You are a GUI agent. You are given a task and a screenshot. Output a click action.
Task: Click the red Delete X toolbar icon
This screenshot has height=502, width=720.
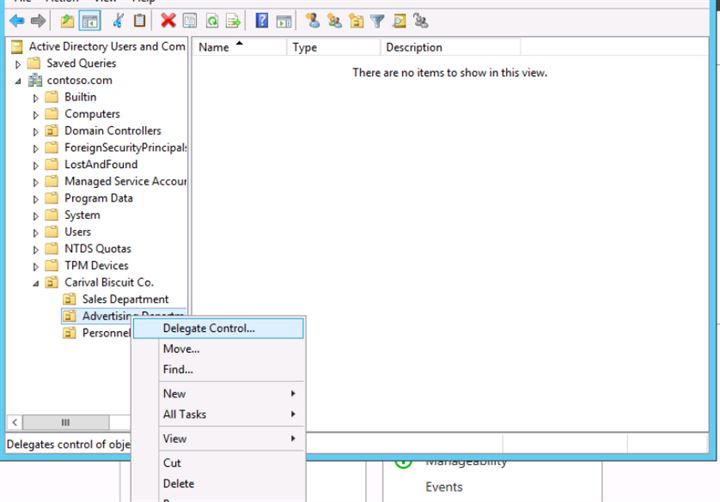tap(167, 20)
